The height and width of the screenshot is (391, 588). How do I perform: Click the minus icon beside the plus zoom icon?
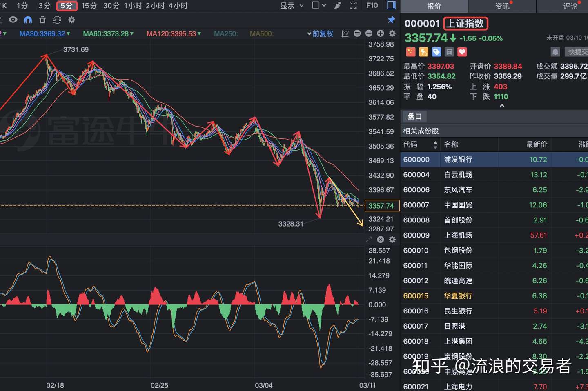pyautogui.click(x=369, y=33)
